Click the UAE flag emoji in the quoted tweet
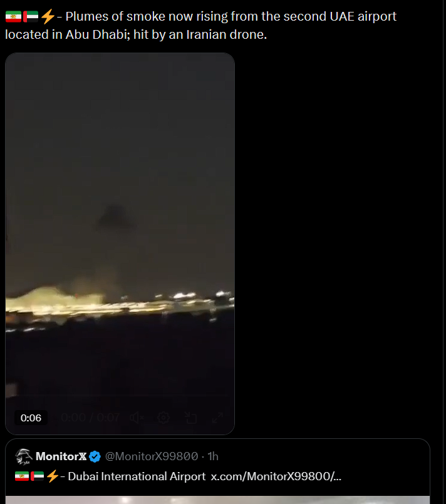Image resolution: width=446 pixels, height=504 pixels. [37, 476]
